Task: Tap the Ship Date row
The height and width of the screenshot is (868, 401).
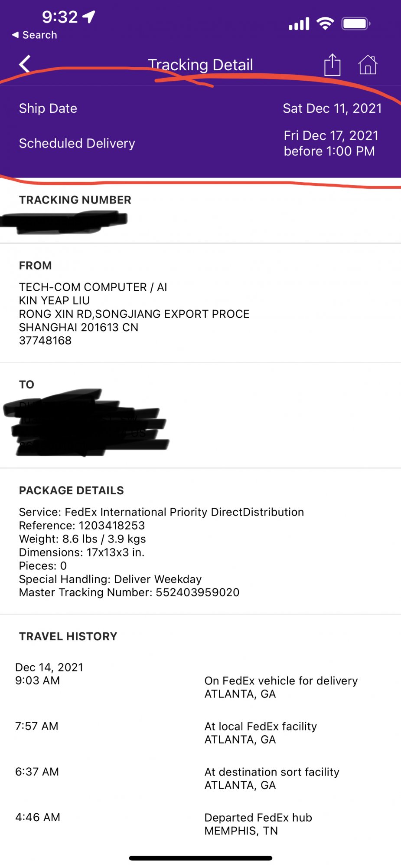Action: 200,108
